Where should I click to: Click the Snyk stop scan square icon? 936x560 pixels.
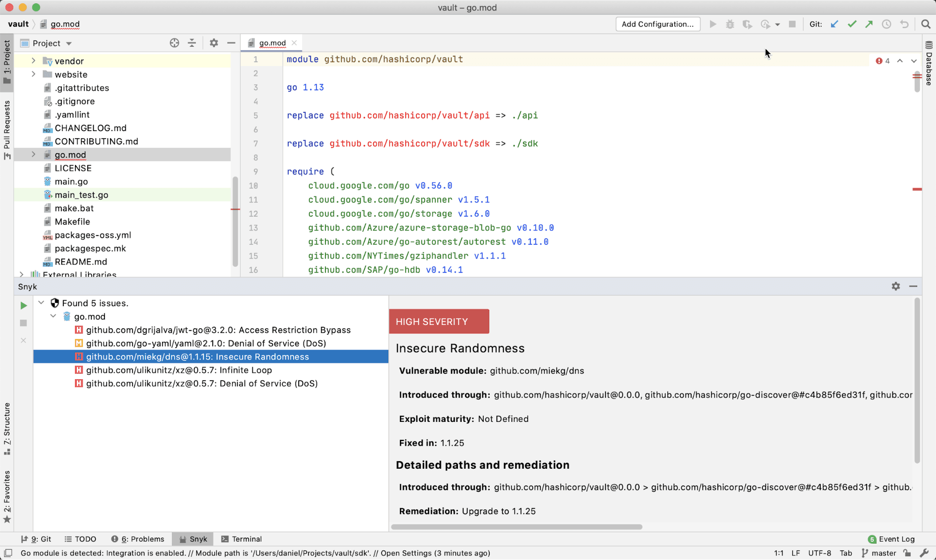click(x=23, y=323)
